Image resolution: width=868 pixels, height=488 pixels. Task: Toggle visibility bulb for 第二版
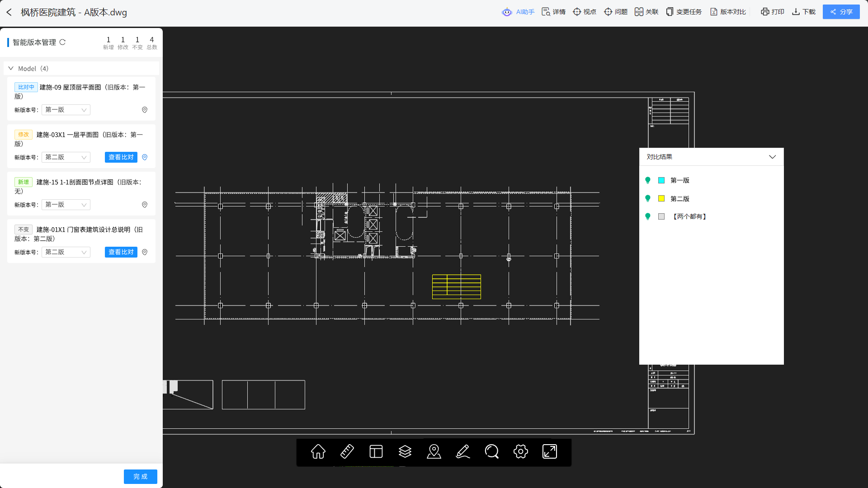648,198
